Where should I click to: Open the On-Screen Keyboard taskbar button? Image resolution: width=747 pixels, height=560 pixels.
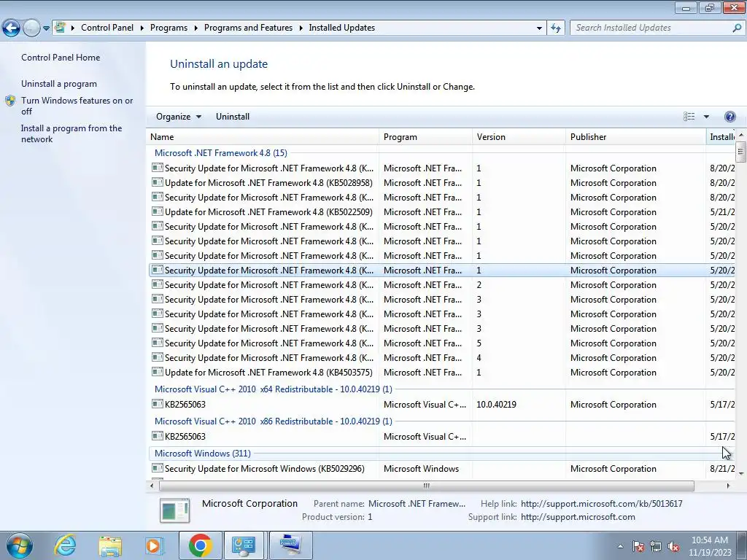click(x=291, y=545)
